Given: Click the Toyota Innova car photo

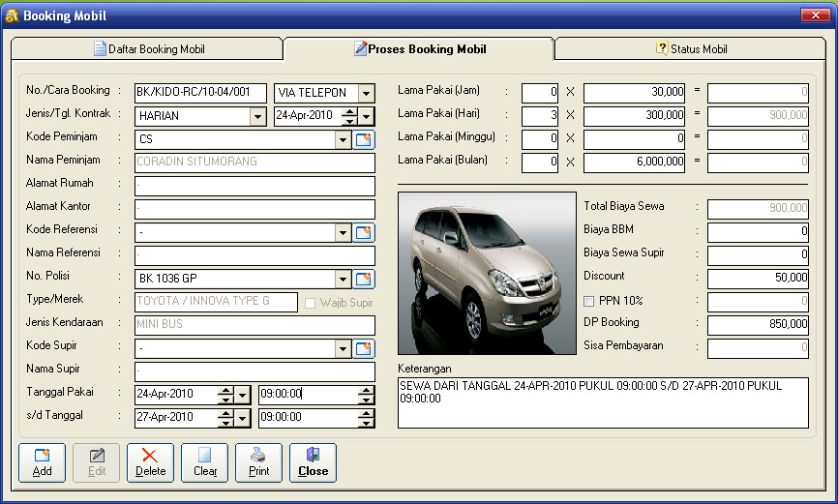Looking at the screenshot, I should click(x=487, y=273).
